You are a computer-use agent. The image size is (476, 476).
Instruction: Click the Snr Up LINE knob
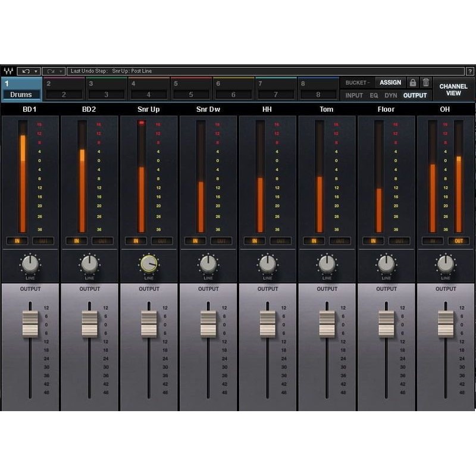click(148, 263)
